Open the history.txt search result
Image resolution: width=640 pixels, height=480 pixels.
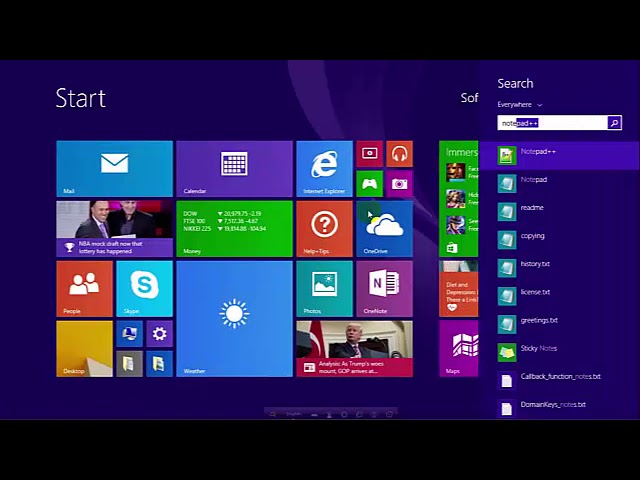(559, 268)
